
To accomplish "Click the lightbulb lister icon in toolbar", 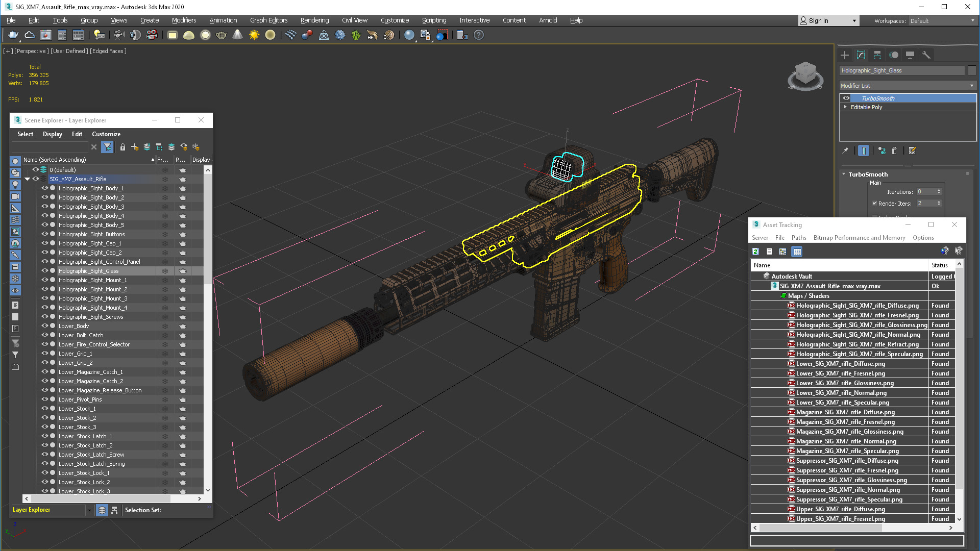I will click(x=99, y=35).
